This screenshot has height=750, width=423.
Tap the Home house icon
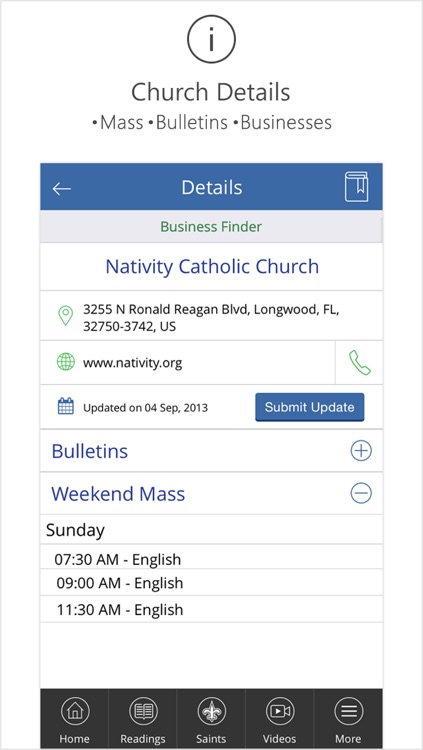click(74, 711)
